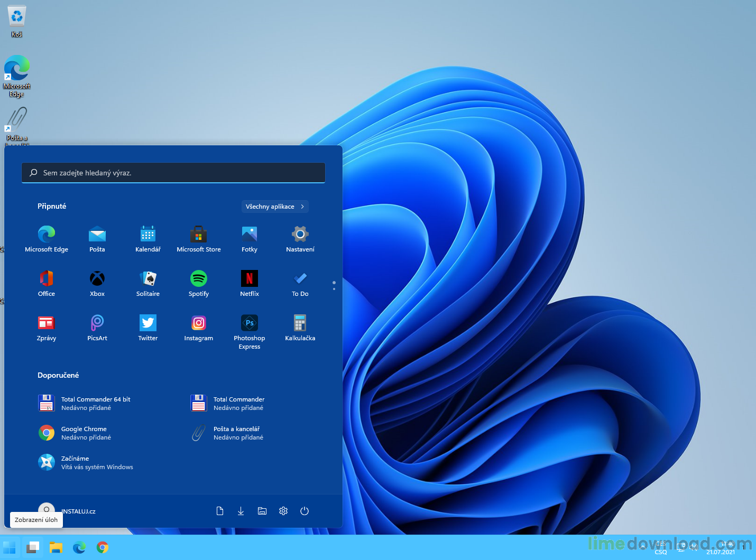
Task: Expand the Všechny aplikace list
Action: tap(275, 207)
